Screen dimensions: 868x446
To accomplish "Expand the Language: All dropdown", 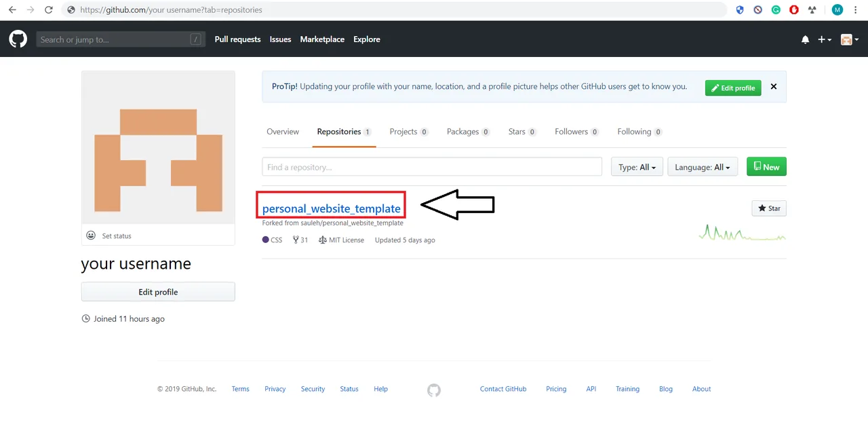I will coord(703,167).
